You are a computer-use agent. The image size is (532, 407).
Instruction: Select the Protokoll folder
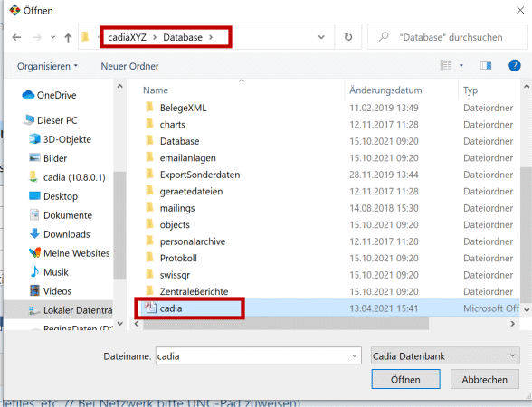(x=178, y=258)
